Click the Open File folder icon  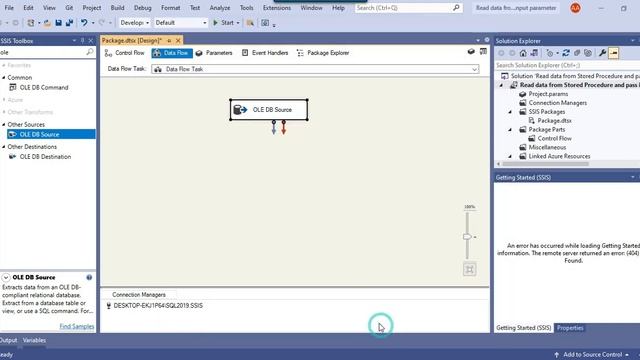pos(47,23)
